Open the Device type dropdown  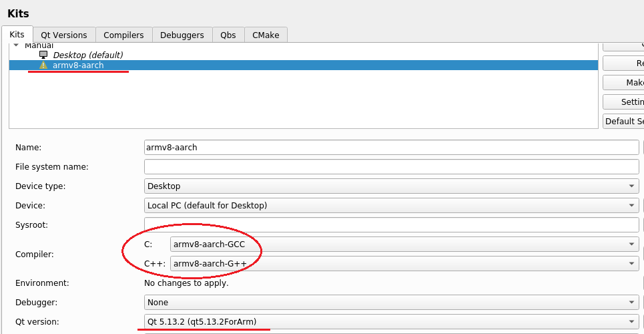click(x=392, y=186)
